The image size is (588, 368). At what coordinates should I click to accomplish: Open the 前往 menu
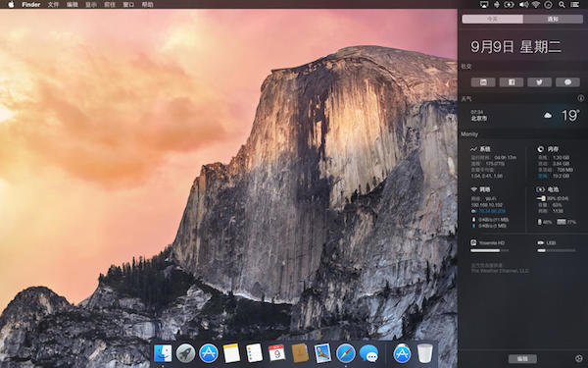pos(110,5)
